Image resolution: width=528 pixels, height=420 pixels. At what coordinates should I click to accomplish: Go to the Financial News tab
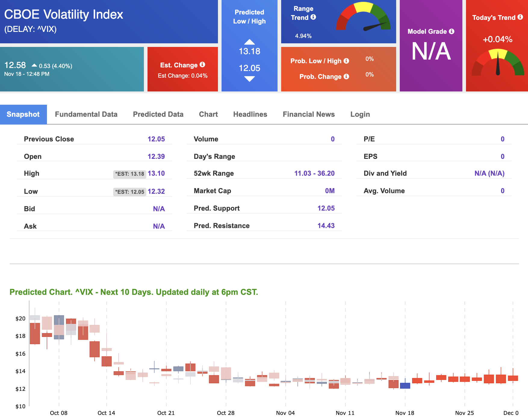click(309, 114)
